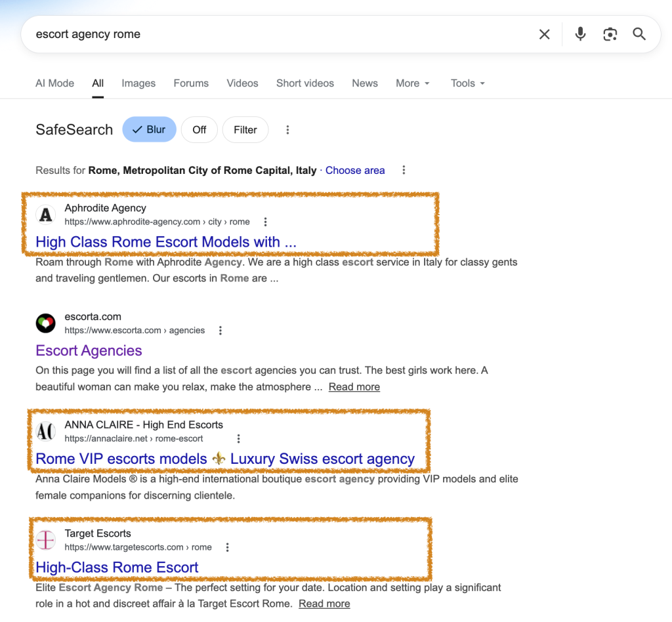Click the magnifying glass search button
672x622 pixels.
click(x=639, y=34)
